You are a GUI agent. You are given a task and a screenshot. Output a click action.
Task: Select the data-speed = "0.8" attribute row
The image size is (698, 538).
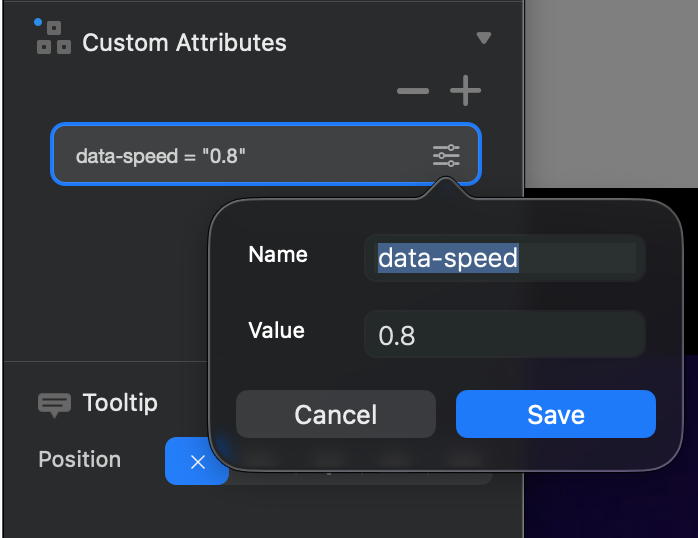pos(266,154)
